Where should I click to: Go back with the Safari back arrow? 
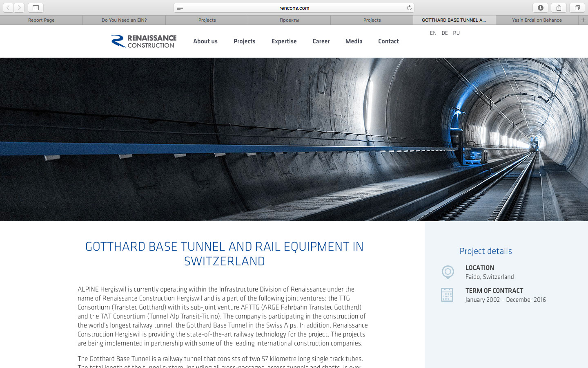8,8
